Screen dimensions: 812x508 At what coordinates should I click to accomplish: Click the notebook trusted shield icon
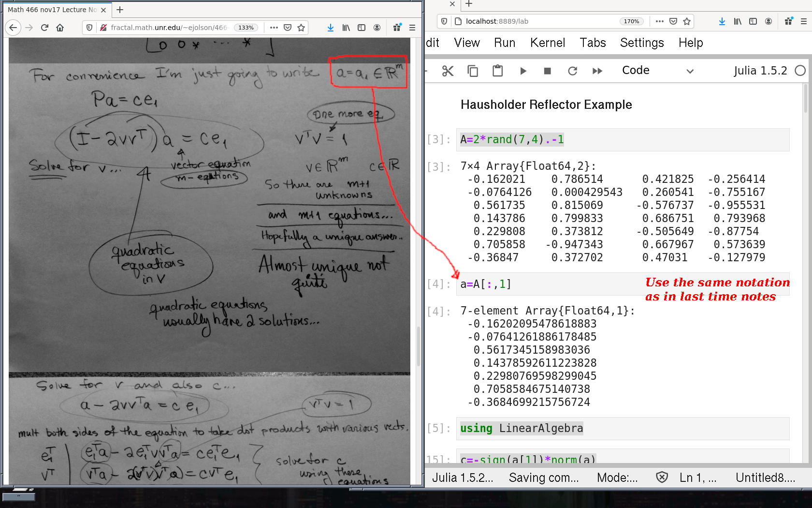[662, 478]
